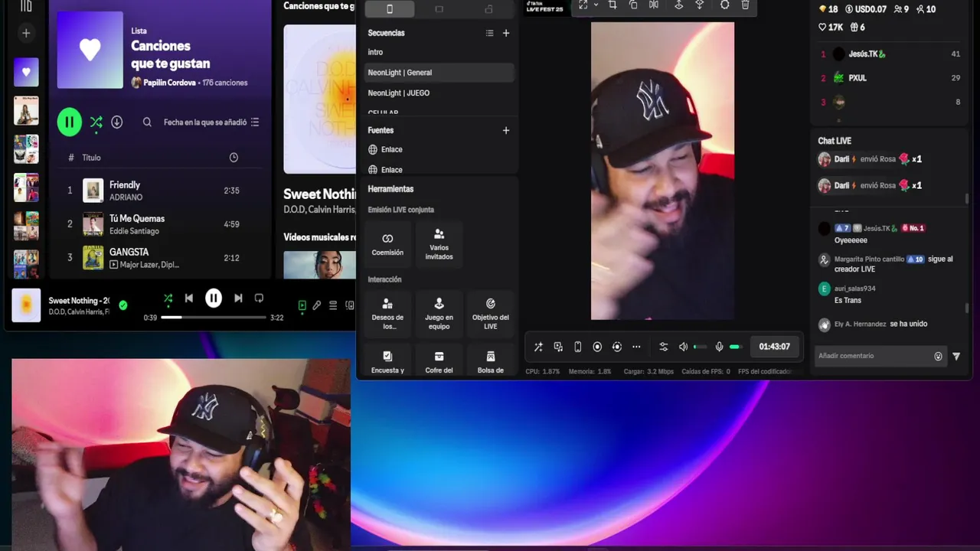Image resolution: width=980 pixels, height=551 pixels.
Task: Pause playlist with green Spotify play button
Action: 69,122
